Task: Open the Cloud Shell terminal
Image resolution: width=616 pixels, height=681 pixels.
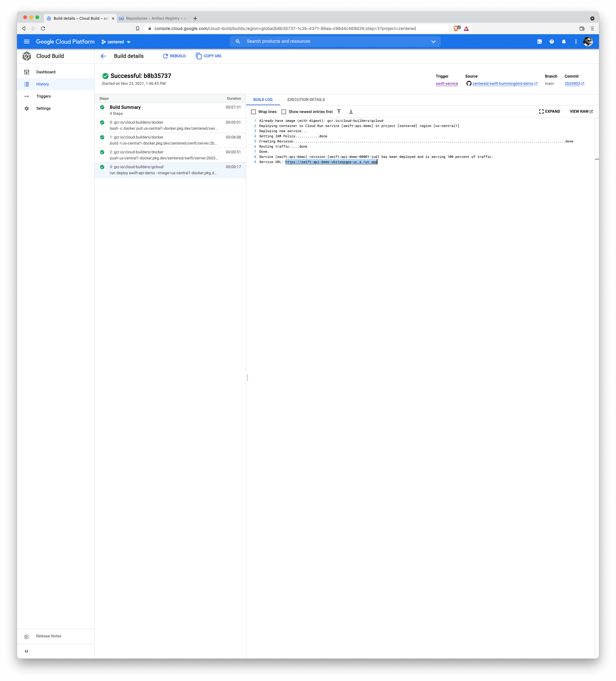Action: [x=540, y=41]
